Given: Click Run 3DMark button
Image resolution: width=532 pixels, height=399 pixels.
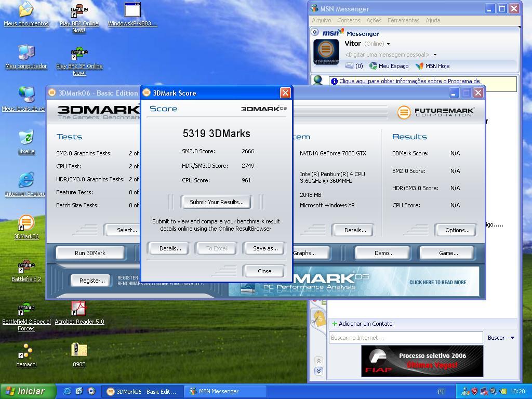Looking at the screenshot, I should click(90, 253).
